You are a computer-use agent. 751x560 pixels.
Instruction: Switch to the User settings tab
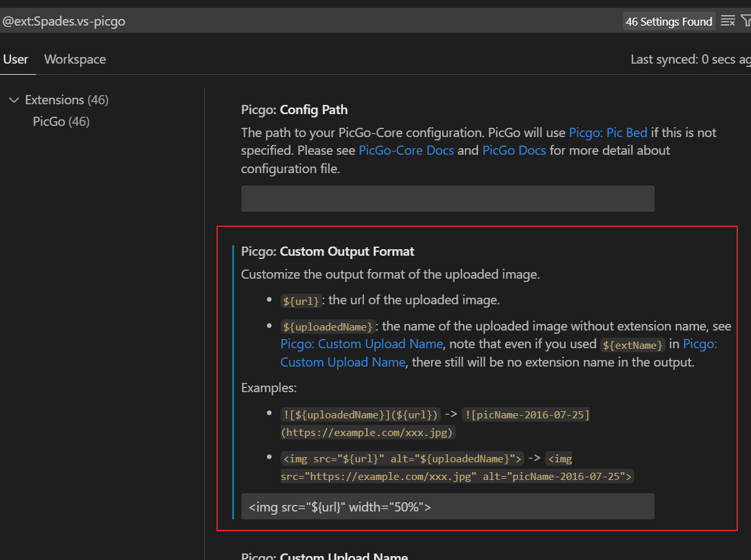[16, 60]
